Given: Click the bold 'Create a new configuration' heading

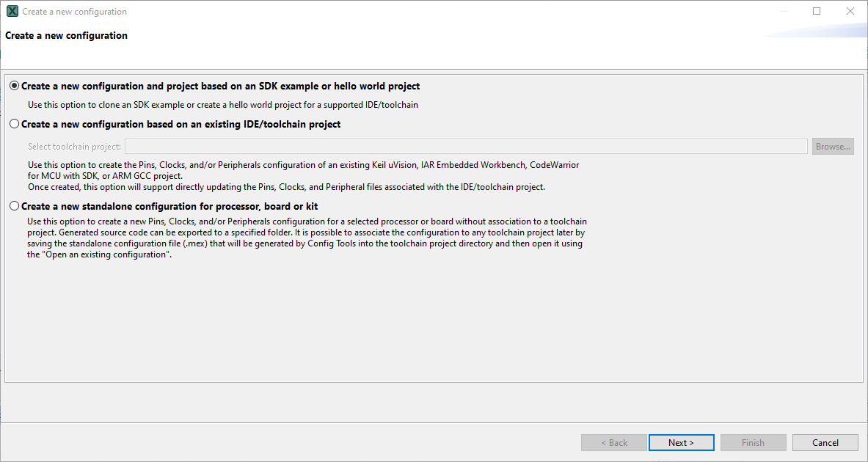Looking at the screenshot, I should 67,36.
